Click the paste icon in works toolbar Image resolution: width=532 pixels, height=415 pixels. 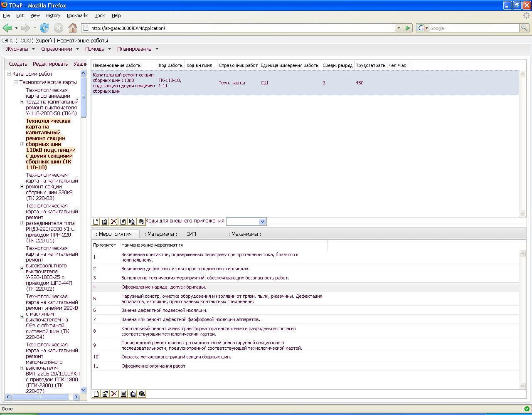[142, 222]
